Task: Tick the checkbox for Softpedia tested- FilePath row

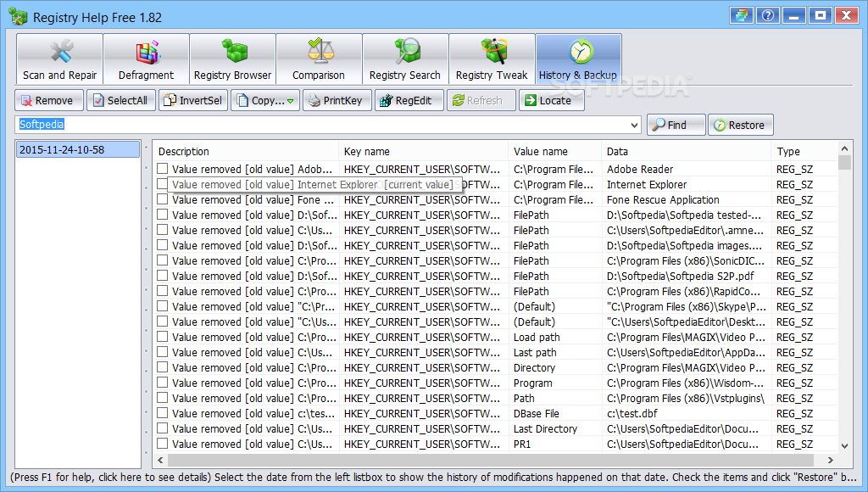Action: [162, 215]
